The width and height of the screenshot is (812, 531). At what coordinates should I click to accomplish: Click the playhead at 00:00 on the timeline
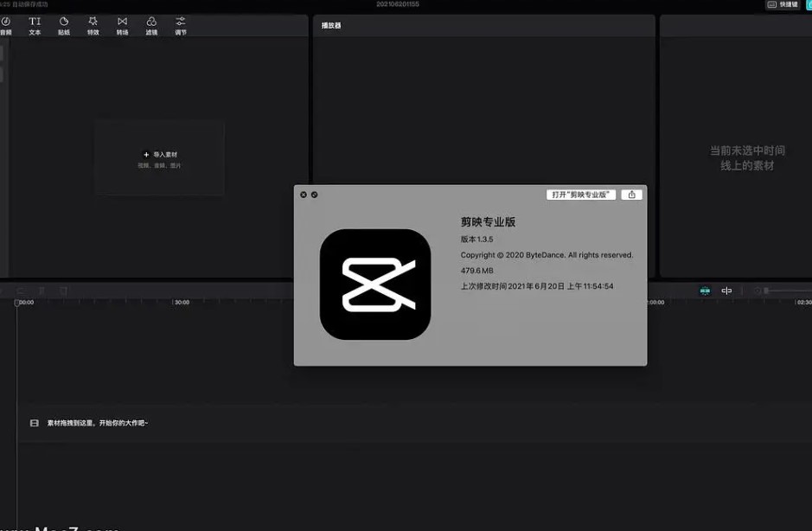pyautogui.click(x=17, y=303)
